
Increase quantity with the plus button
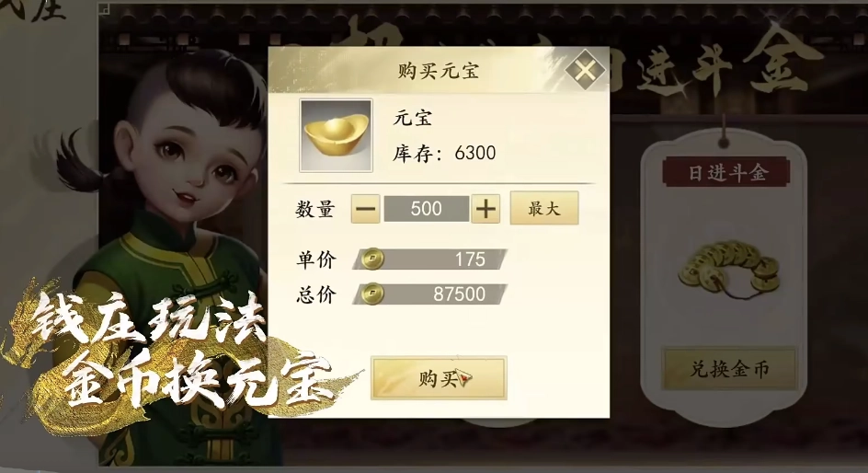[x=485, y=209]
